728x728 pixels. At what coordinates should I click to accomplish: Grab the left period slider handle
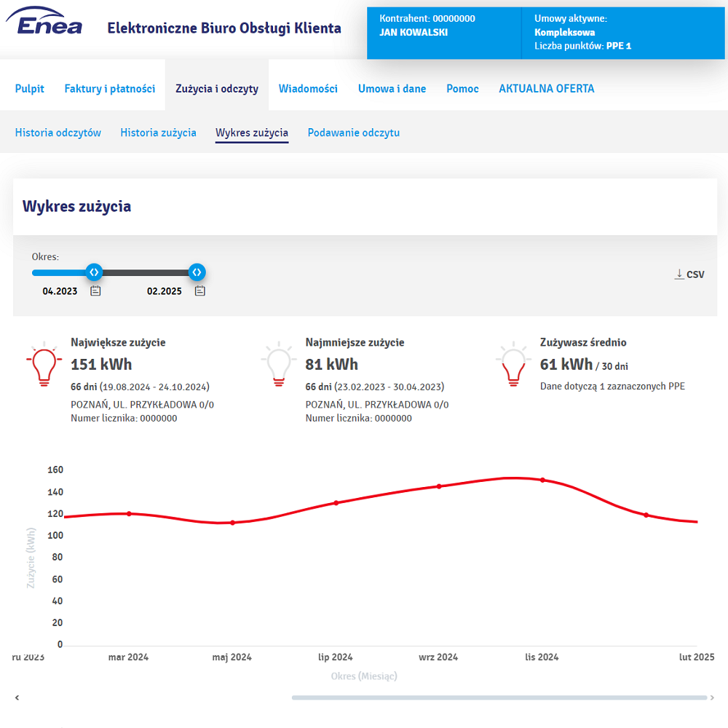94,272
